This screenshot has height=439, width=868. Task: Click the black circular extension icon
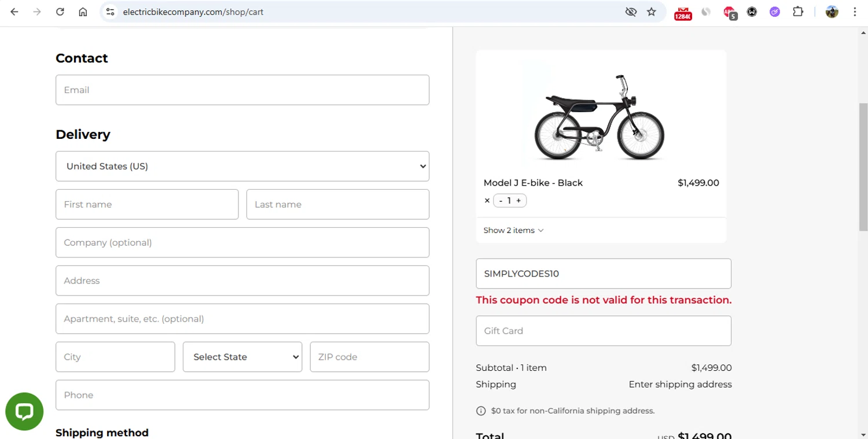pos(752,12)
